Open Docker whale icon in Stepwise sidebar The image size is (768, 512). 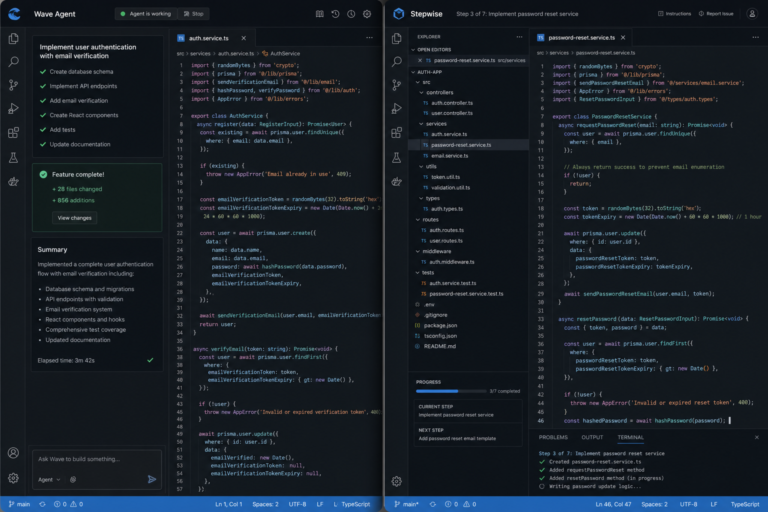point(397,181)
